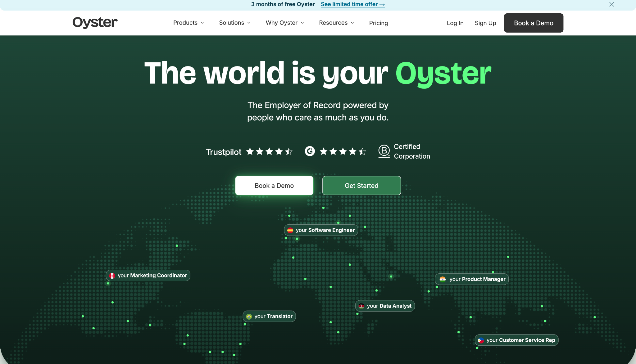Click the G2 logo icon

[x=310, y=151]
